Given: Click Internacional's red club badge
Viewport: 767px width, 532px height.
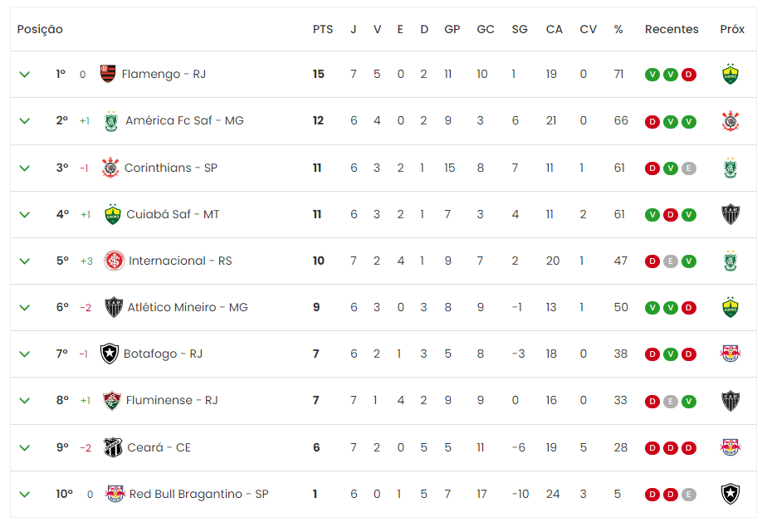Looking at the screenshot, I should 115,261.
